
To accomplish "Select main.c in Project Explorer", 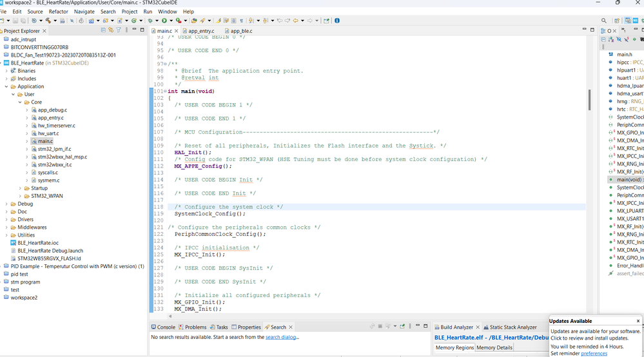I will (x=45, y=141).
